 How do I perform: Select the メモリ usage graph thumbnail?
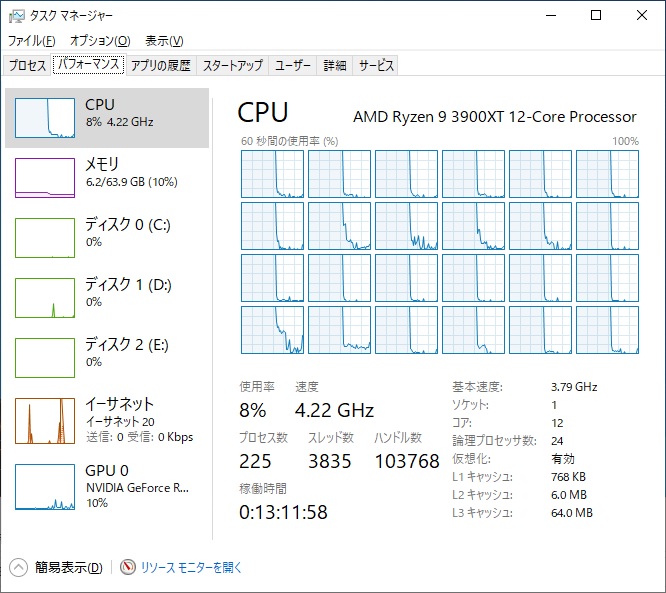[x=45, y=177]
